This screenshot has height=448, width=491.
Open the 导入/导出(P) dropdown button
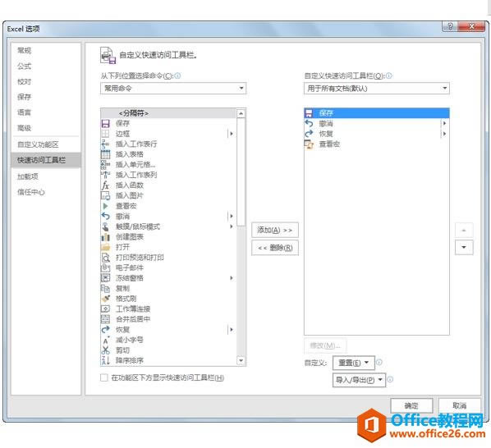click(x=359, y=380)
